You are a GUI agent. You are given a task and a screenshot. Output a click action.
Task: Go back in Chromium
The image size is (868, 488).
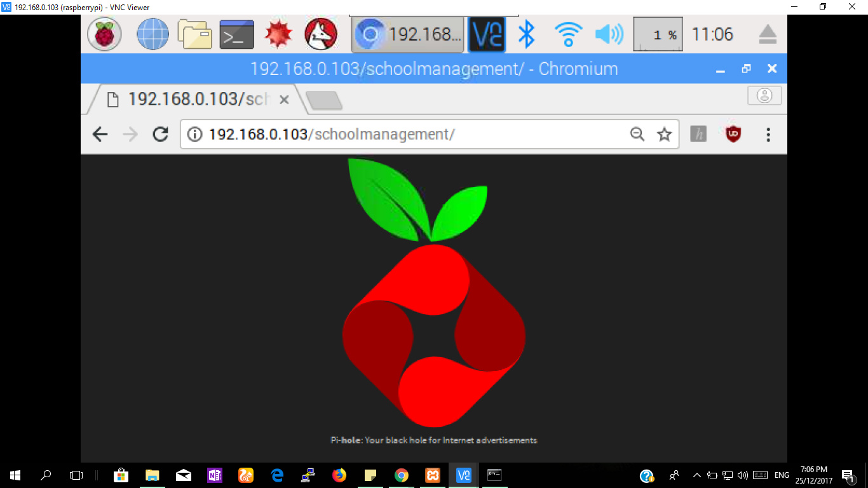100,134
